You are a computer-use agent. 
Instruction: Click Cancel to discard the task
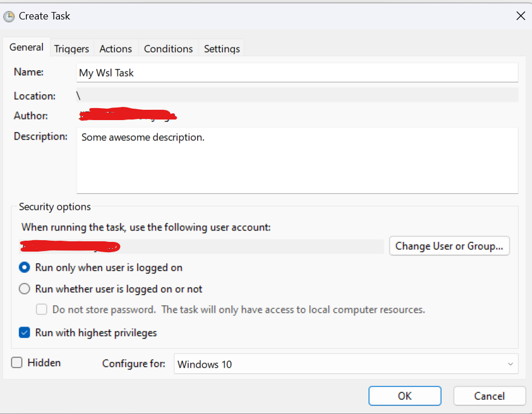[489, 396]
